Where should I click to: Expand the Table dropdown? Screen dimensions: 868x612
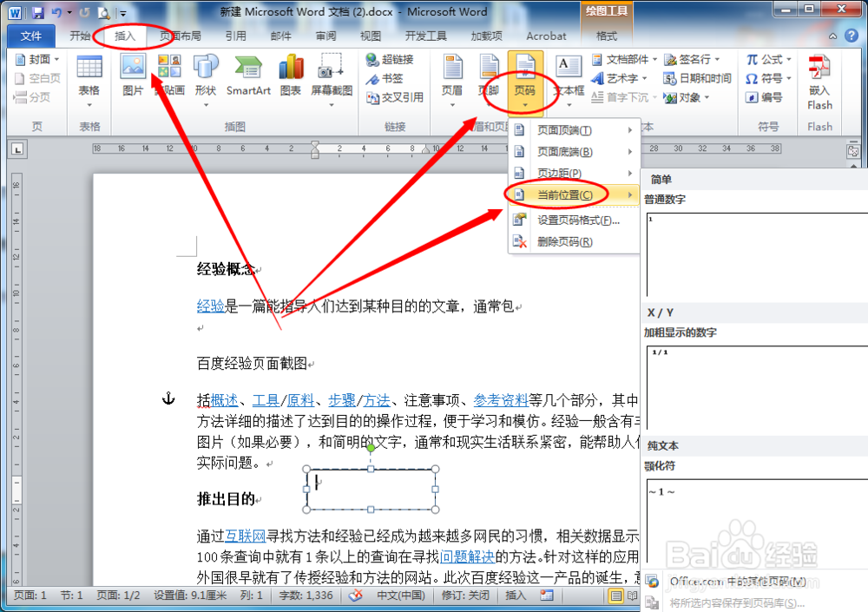click(89, 105)
